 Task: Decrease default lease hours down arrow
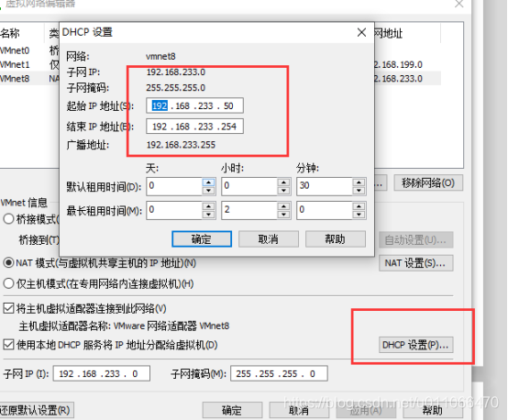tap(284, 191)
